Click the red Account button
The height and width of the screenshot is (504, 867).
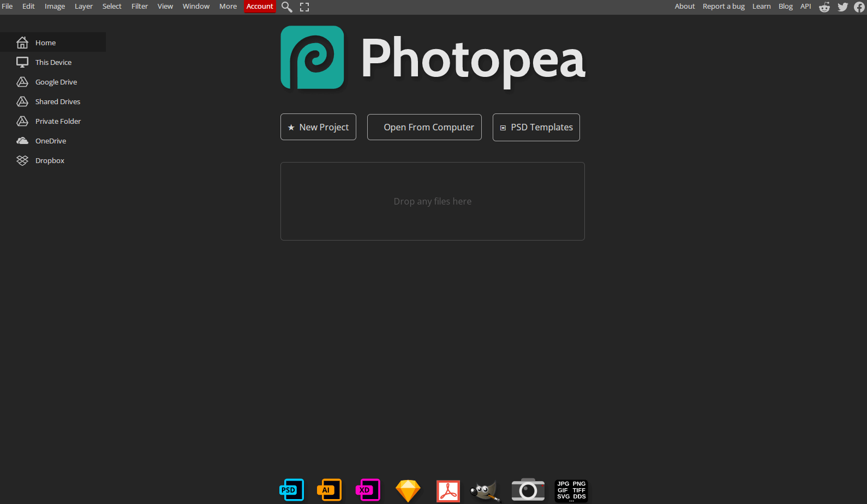260,7
